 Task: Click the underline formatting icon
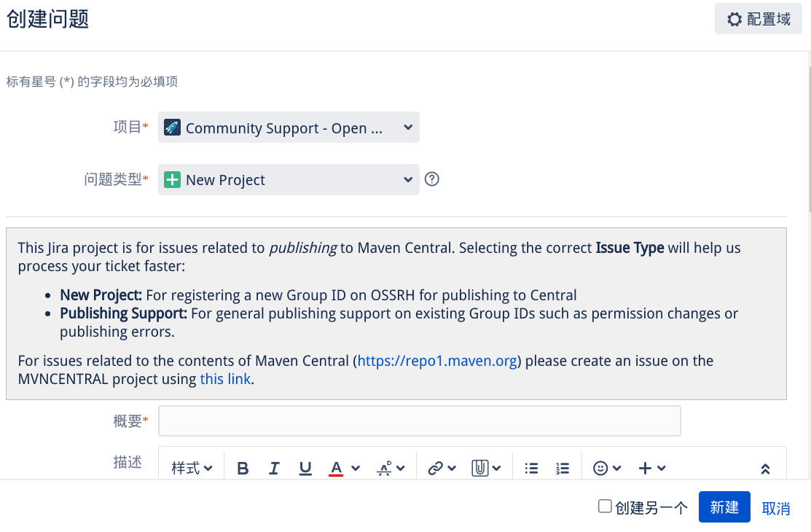point(305,469)
